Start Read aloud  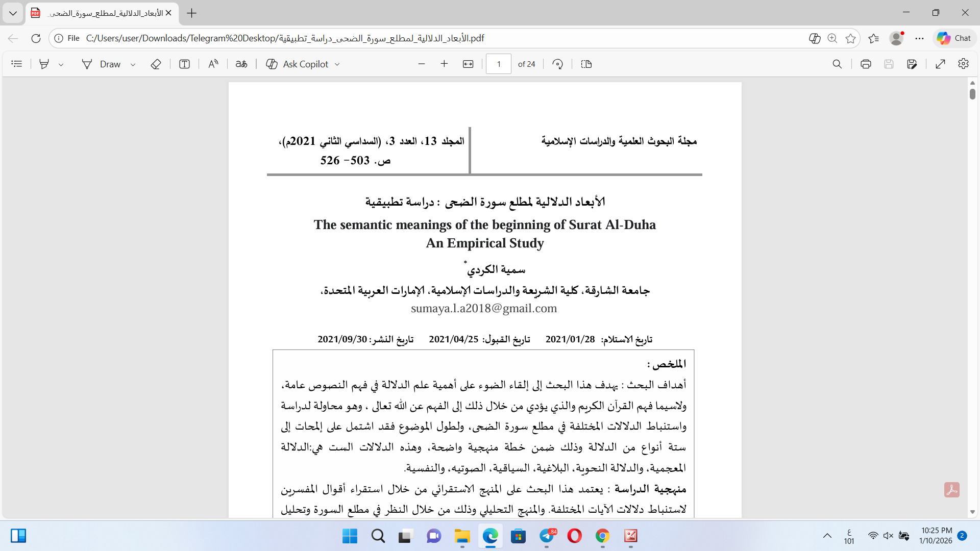(213, 64)
